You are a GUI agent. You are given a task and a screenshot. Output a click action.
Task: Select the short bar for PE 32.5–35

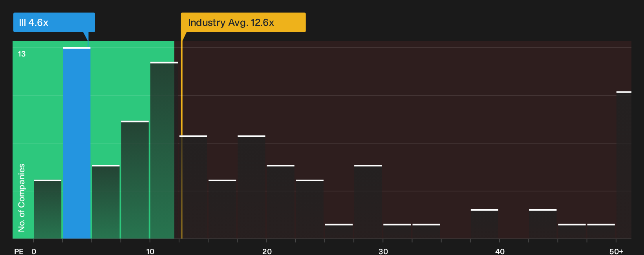(x=426, y=231)
